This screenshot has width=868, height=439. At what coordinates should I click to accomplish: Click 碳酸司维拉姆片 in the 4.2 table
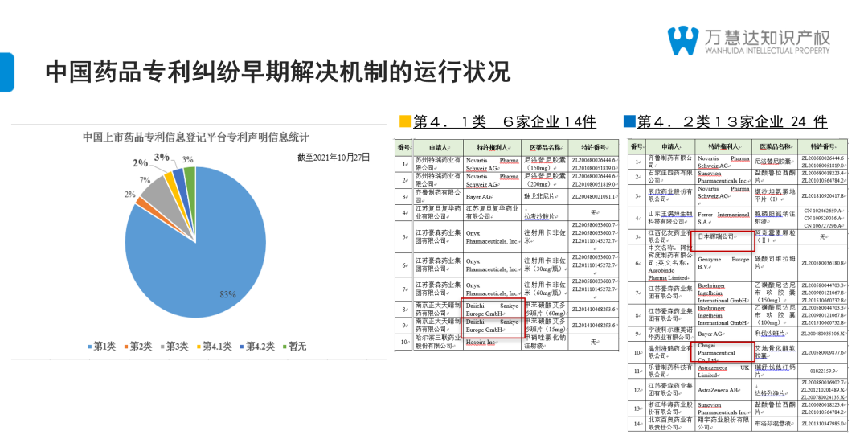pos(776,263)
